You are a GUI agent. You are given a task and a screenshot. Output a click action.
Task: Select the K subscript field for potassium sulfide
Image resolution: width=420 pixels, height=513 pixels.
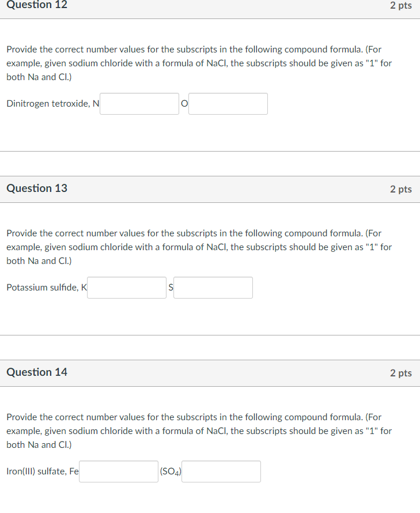(x=126, y=287)
